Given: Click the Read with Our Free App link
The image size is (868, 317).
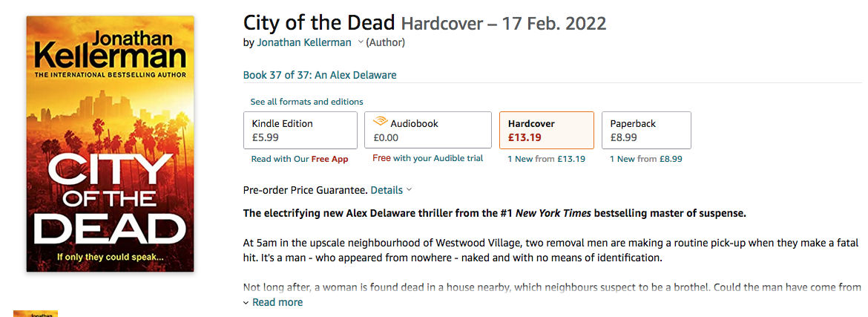Looking at the screenshot, I should pyautogui.click(x=299, y=159).
